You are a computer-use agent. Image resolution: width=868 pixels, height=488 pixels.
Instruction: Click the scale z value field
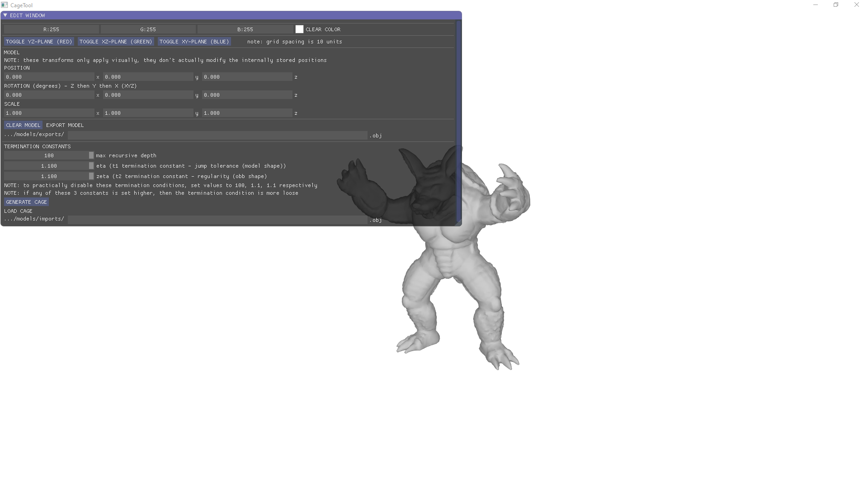tap(247, 113)
